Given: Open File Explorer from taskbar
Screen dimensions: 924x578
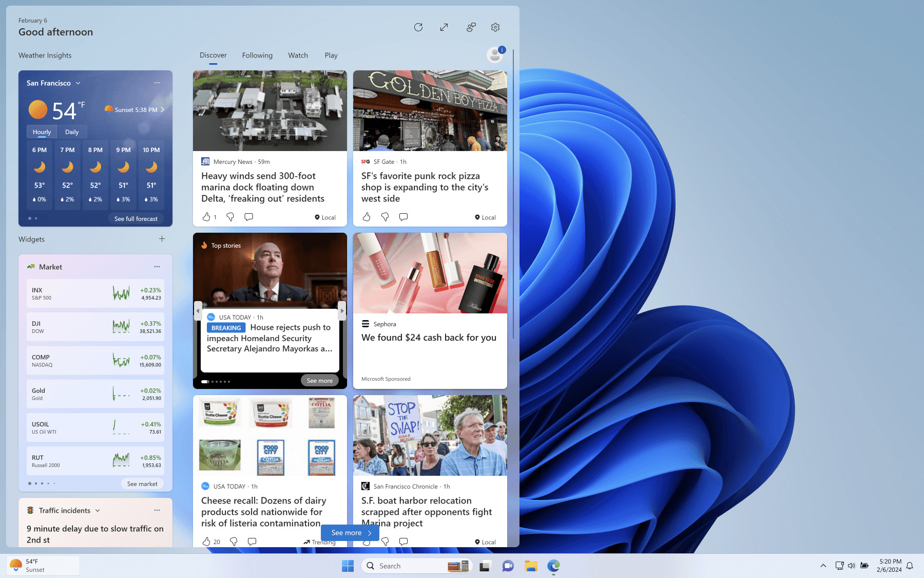Looking at the screenshot, I should 531,566.
